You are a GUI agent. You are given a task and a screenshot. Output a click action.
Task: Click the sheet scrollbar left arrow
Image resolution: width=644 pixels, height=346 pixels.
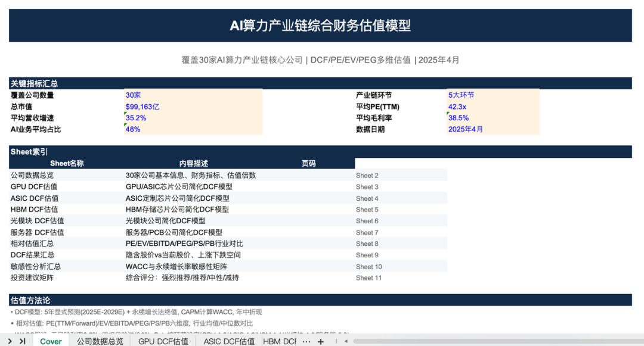click(346, 342)
